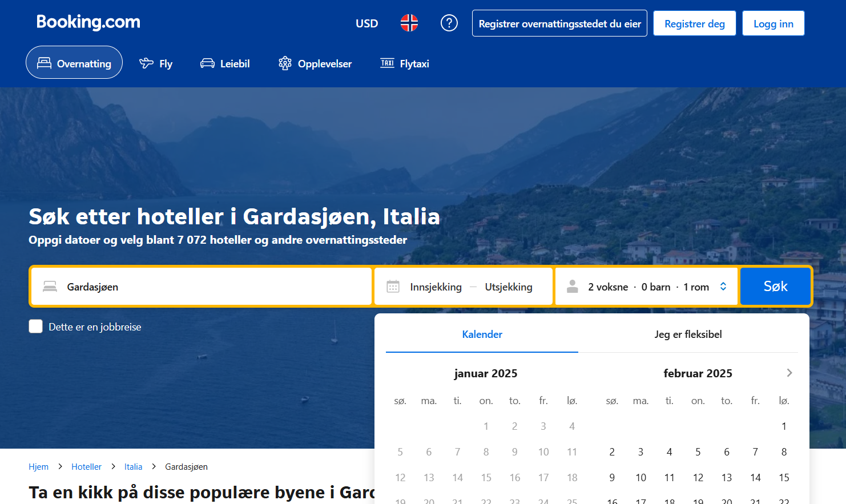Pick 14 februar 2025 in calendar
The image size is (846, 504).
[755, 478]
